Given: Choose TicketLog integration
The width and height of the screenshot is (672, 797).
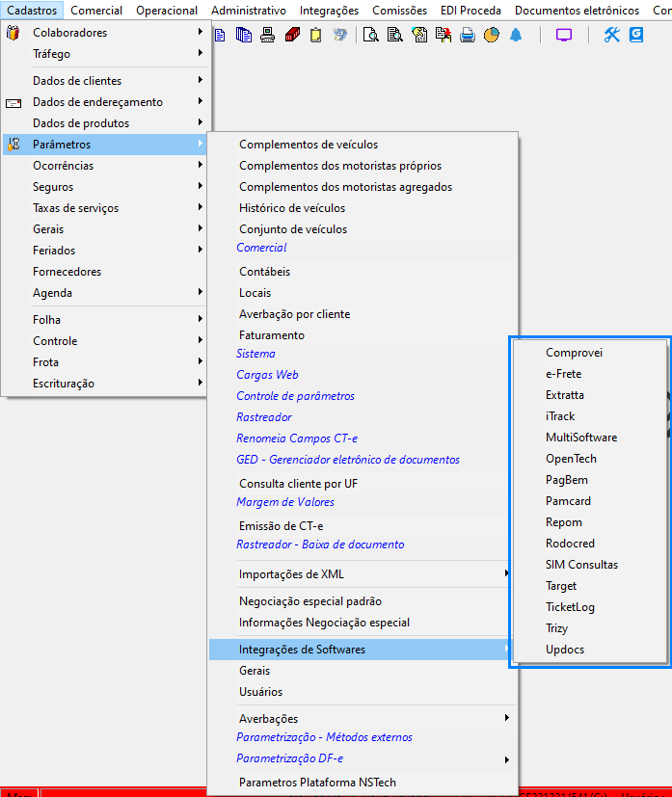Looking at the screenshot, I should (590, 607).
